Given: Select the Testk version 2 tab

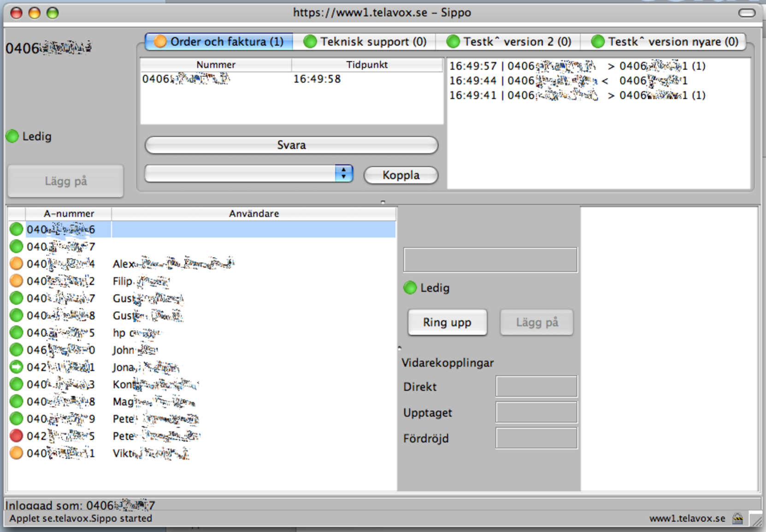Looking at the screenshot, I should coord(508,41).
